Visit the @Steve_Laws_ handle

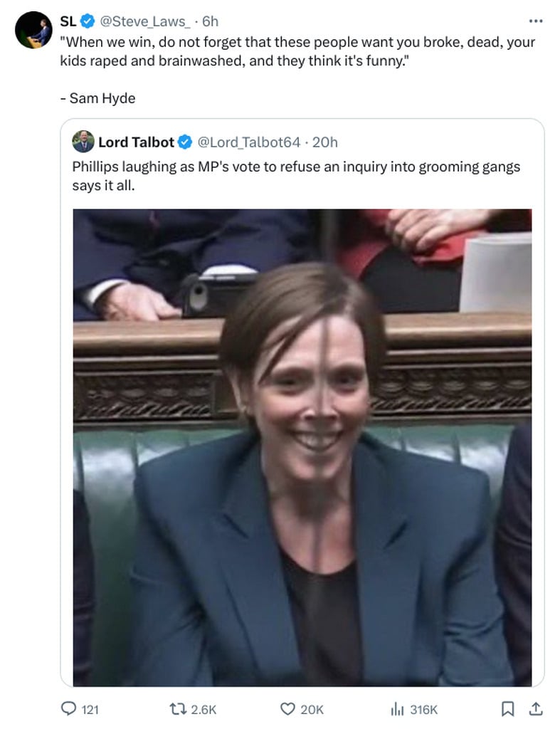145,21
